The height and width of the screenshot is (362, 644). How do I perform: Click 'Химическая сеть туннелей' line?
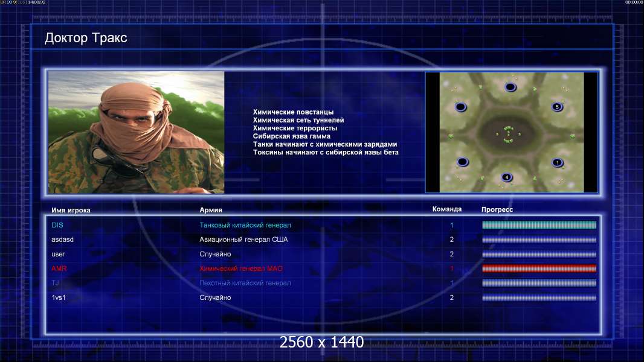click(298, 120)
